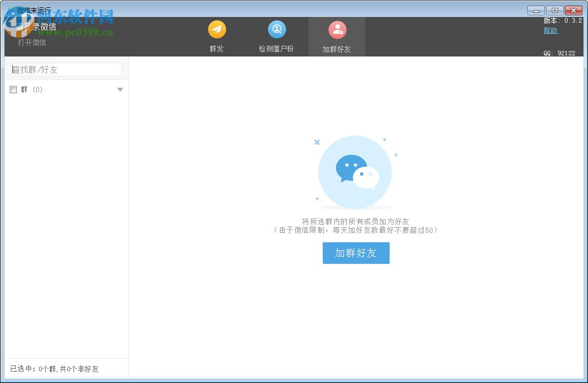Open the 帮助 help link

tap(550, 31)
